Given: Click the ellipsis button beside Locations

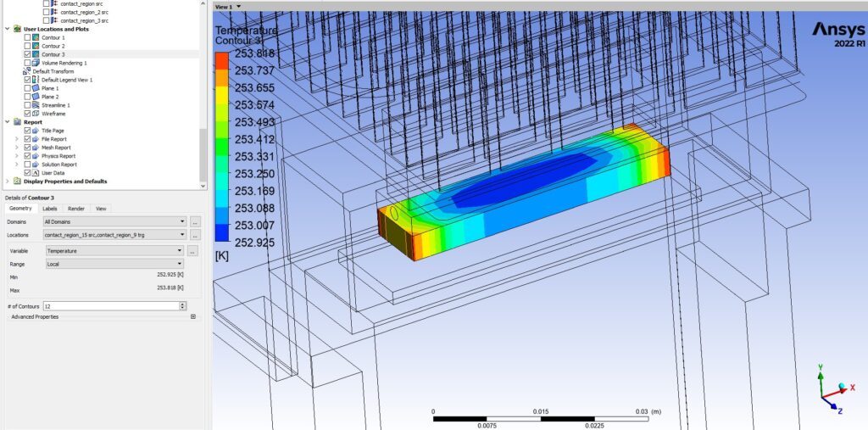Looking at the screenshot, I should [194, 235].
